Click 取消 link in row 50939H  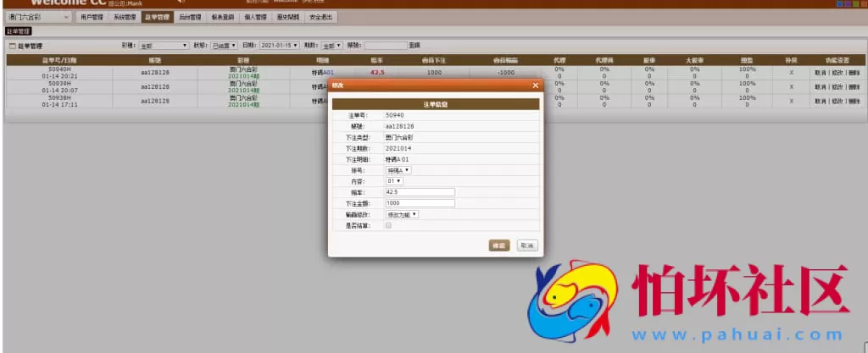pos(820,86)
